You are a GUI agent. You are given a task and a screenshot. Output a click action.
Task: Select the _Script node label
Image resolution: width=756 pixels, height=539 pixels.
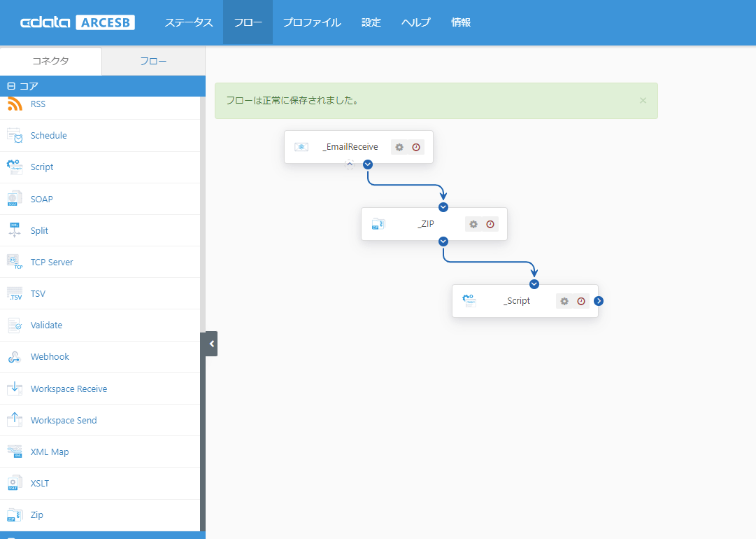pos(517,300)
